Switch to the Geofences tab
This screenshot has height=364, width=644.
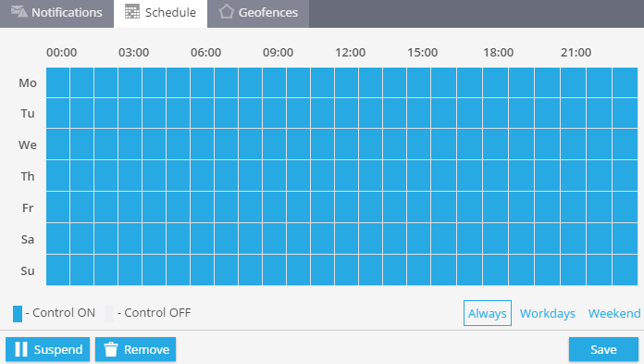point(258,14)
